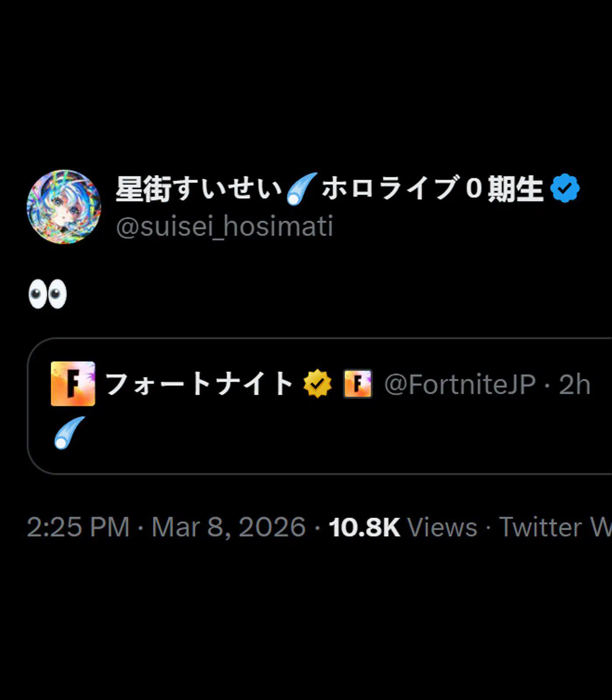Click the 2:25 PM post time
612x700 pixels.
(x=79, y=527)
